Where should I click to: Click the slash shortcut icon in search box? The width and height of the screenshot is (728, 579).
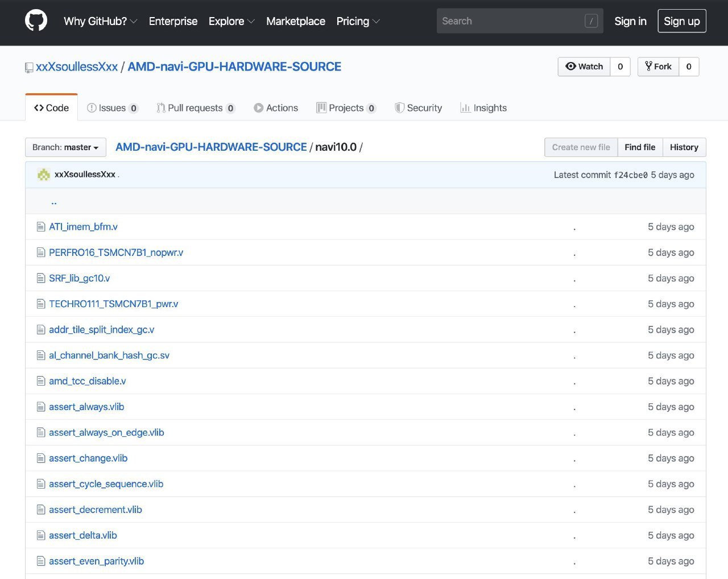pos(591,21)
